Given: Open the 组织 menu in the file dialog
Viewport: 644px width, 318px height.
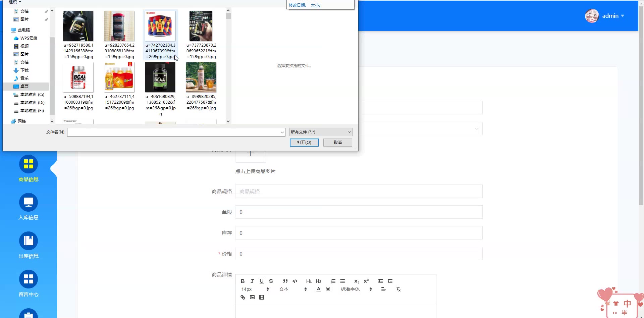Looking at the screenshot, I should coord(15,2).
